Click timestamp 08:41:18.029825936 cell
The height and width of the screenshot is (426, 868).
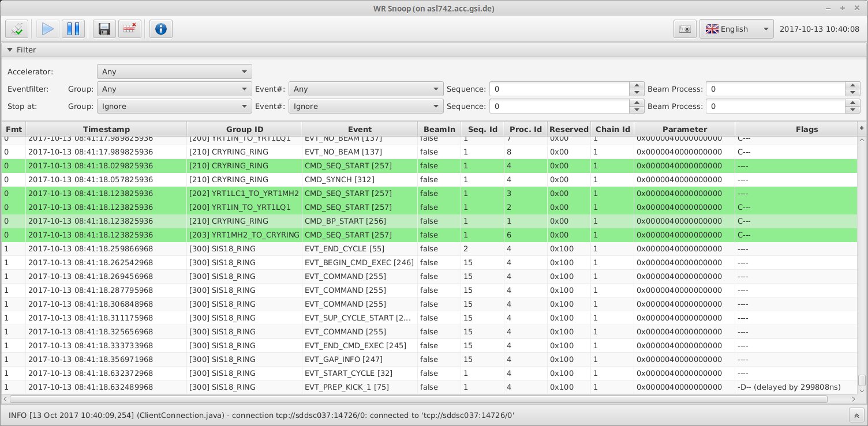[106, 166]
